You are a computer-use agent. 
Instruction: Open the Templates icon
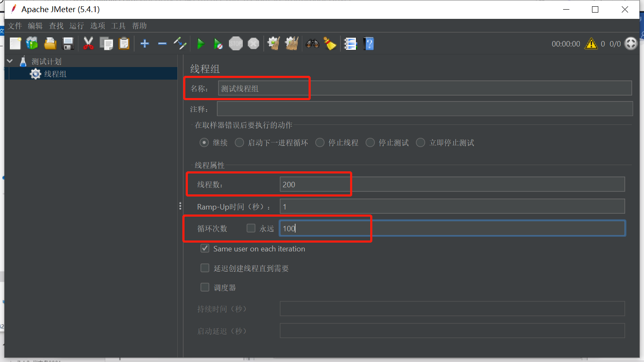point(32,44)
